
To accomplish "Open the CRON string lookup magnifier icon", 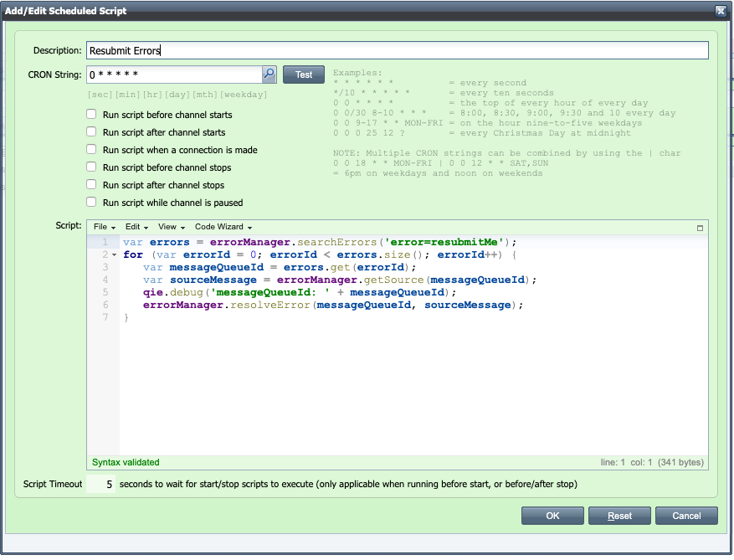I will click(269, 74).
